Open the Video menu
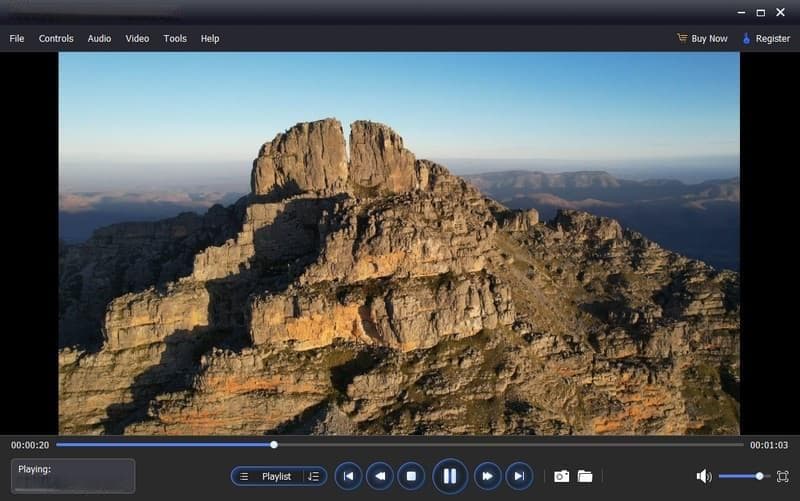Viewport: 800px width, 501px height. (137, 39)
